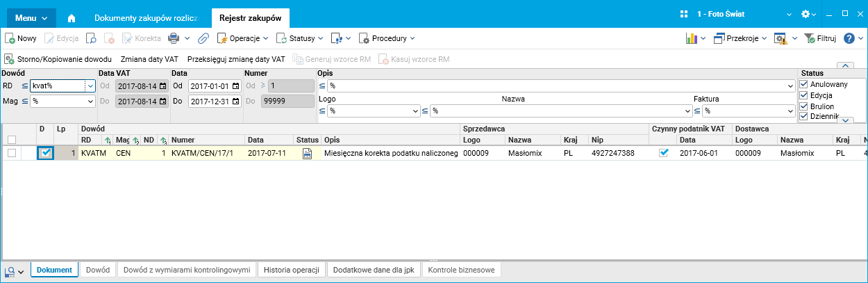This screenshot has width=868, height=283.
Task: Expand the RD filter dropdown
Action: pyautogui.click(x=90, y=86)
